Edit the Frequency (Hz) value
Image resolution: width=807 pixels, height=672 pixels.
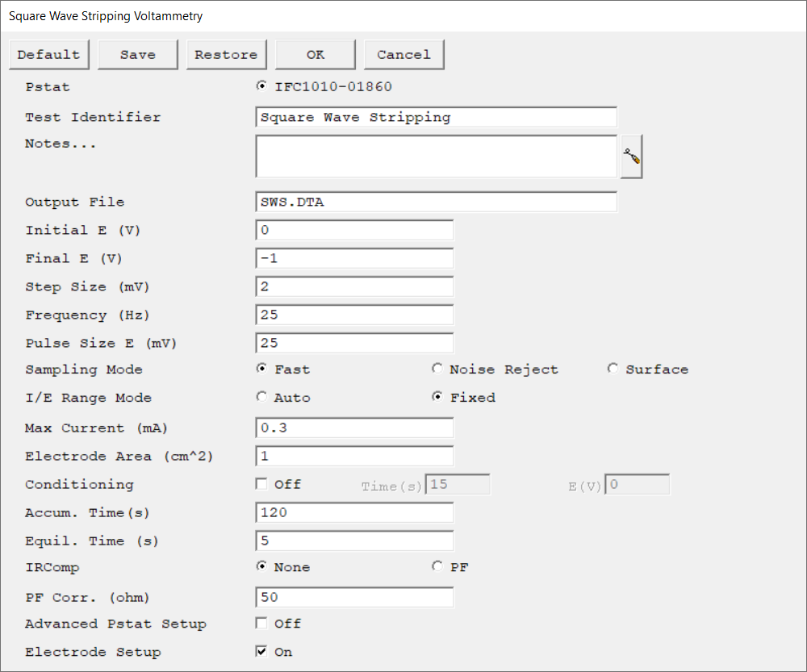(354, 315)
